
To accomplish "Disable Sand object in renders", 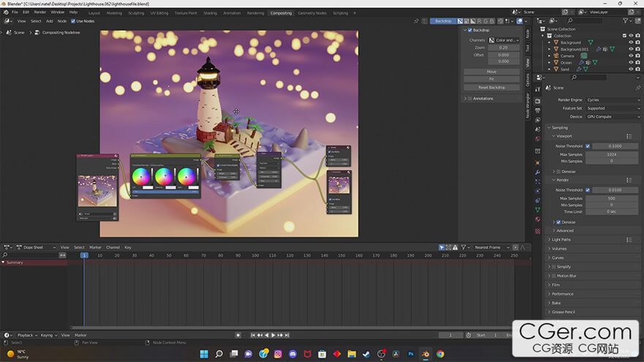I will (638, 69).
